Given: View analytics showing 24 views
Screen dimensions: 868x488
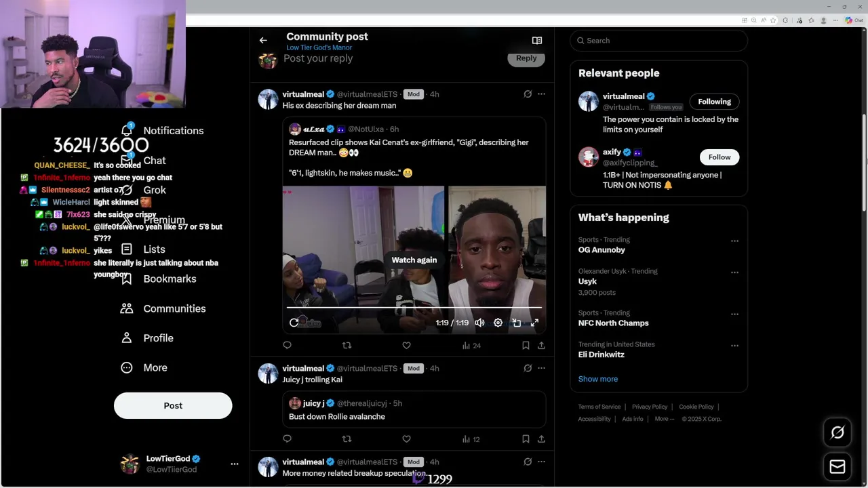Looking at the screenshot, I should (471, 346).
